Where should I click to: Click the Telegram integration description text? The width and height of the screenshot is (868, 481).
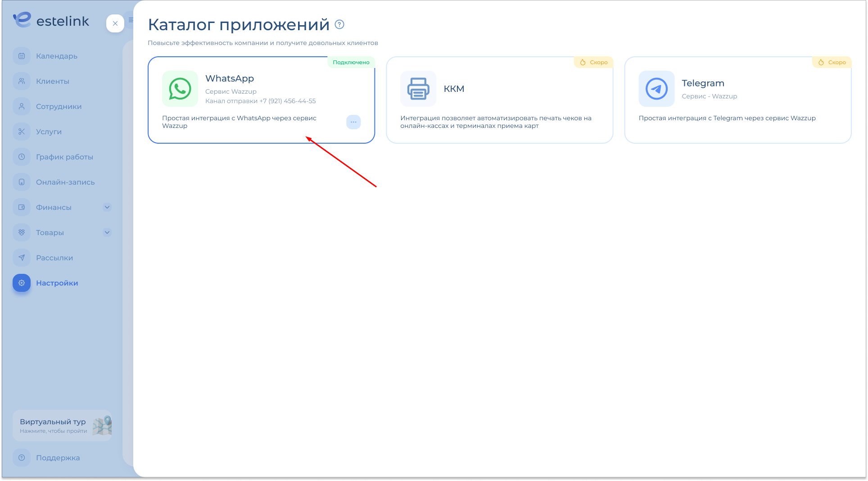(x=727, y=118)
